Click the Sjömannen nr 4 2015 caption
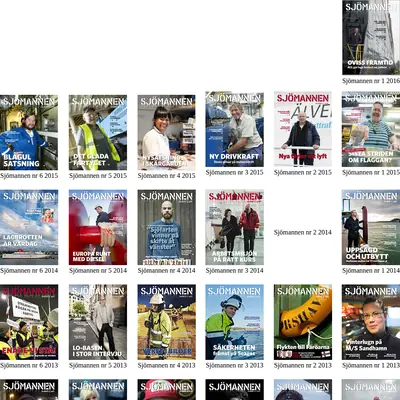 coord(167,175)
